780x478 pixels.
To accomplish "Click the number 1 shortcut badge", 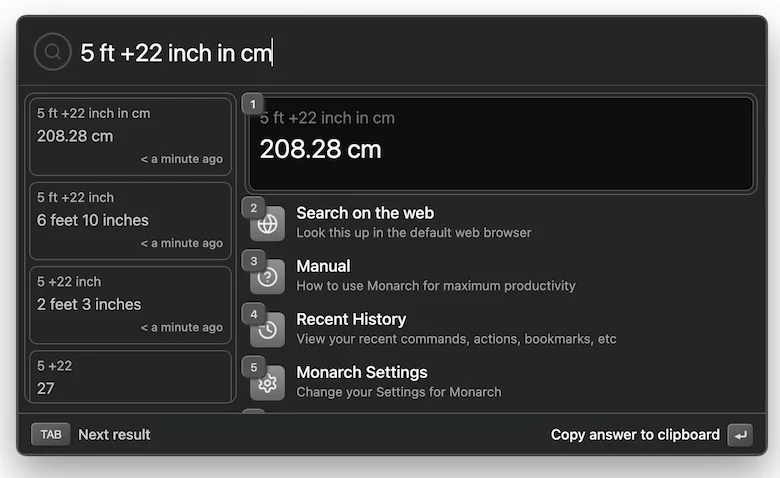I will (x=253, y=104).
